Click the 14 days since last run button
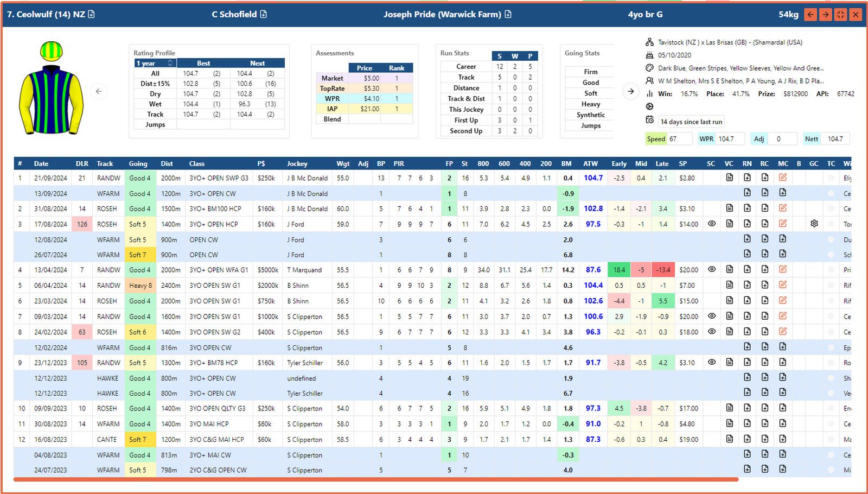The width and height of the screenshot is (868, 494). 691,122
